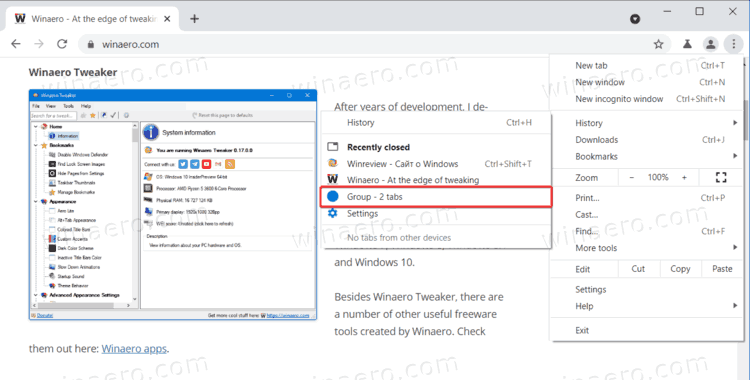The image size is (750, 380).
Task: Restore the Group - 2 tabs entry
Action: tap(436, 197)
